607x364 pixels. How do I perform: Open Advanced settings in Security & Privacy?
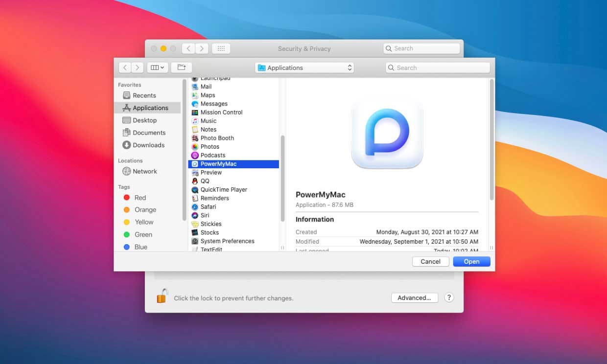click(x=414, y=297)
